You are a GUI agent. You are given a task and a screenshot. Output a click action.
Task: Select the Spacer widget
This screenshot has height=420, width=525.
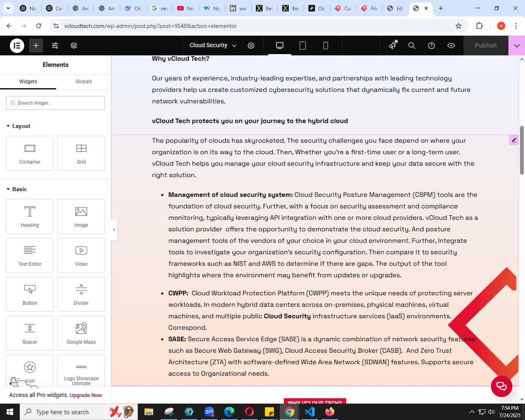click(30, 333)
